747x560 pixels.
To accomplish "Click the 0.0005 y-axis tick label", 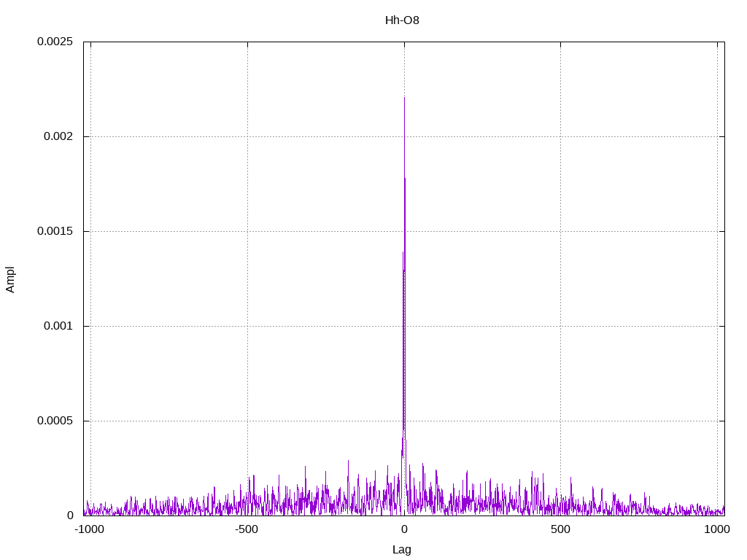I will 55,421.
